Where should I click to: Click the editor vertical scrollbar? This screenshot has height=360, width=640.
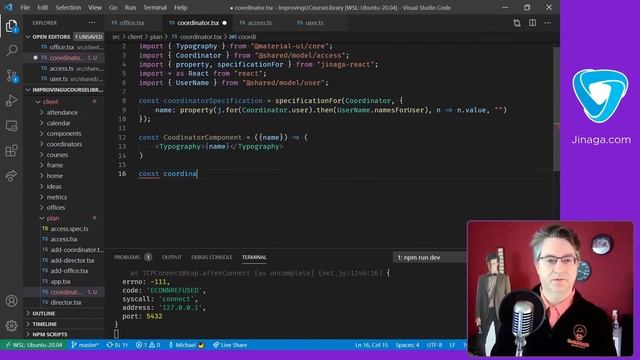(556, 108)
